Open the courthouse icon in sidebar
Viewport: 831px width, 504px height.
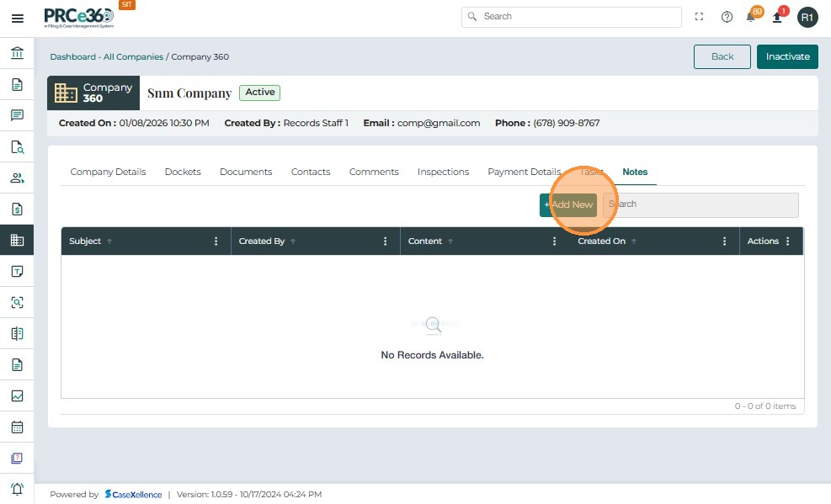(x=17, y=53)
